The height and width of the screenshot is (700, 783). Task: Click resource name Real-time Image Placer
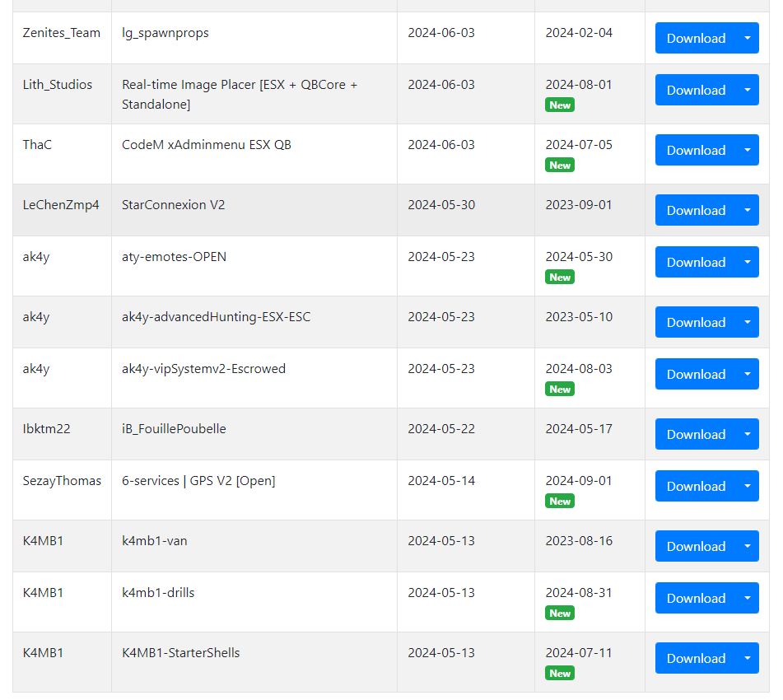(240, 95)
